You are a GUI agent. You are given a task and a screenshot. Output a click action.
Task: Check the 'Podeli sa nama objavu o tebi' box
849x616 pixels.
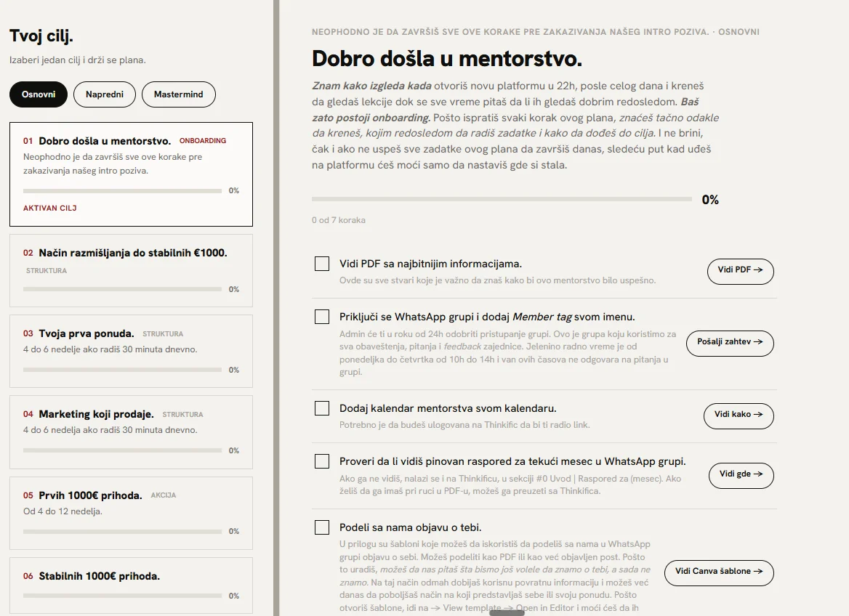click(x=322, y=527)
